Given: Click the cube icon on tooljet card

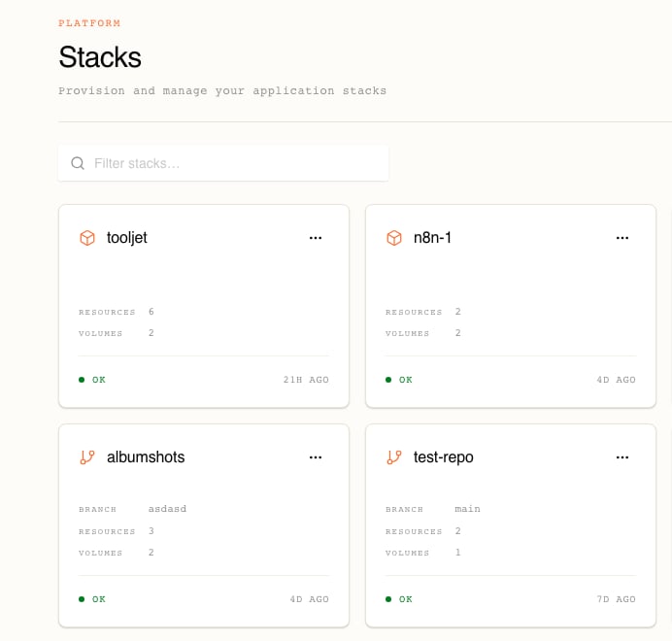Looking at the screenshot, I should click(87, 238).
